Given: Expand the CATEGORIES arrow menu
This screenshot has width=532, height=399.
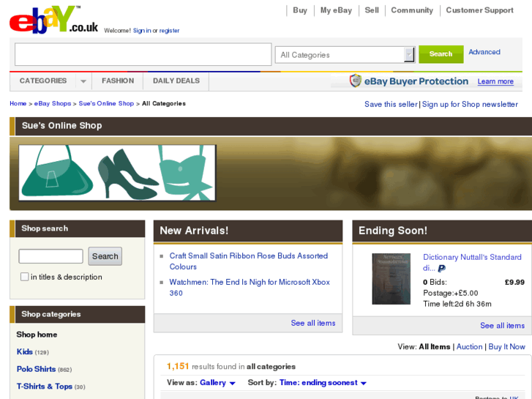Looking at the screenshot, I should click(x=83, y=81).
